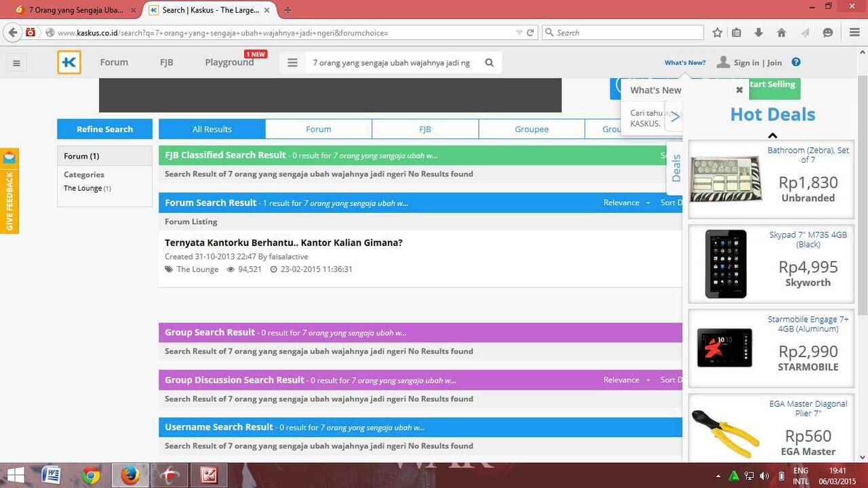This screenshot has width=868, height=488.
Task: Click the Give Feedback side tab
Action: point(9,191)
